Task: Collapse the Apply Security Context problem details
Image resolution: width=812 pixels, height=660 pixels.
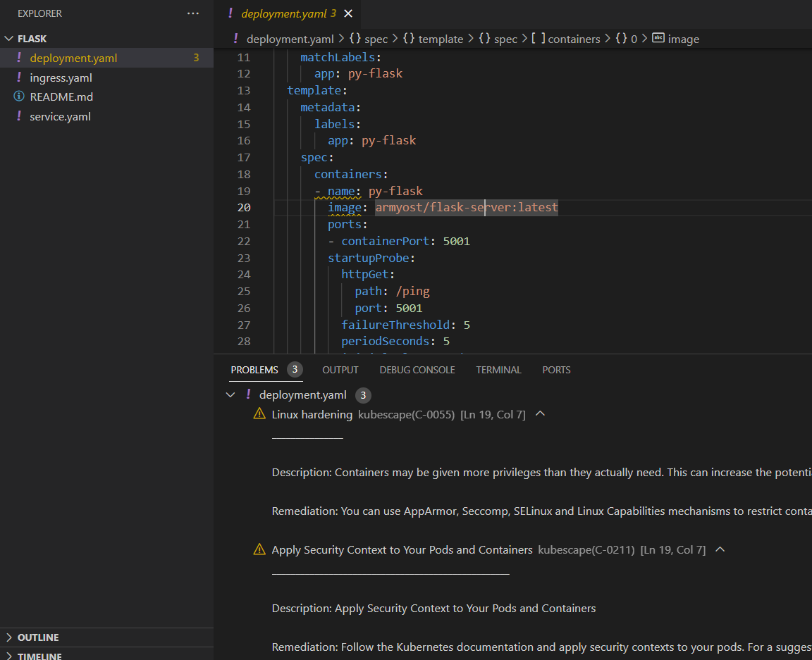Action: (x=720, y=549)
